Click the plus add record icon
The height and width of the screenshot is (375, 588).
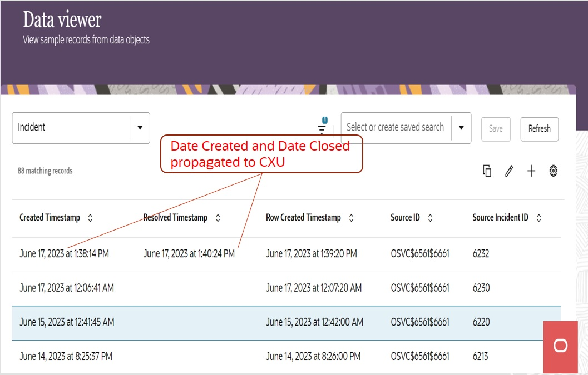tap(531, 171)
